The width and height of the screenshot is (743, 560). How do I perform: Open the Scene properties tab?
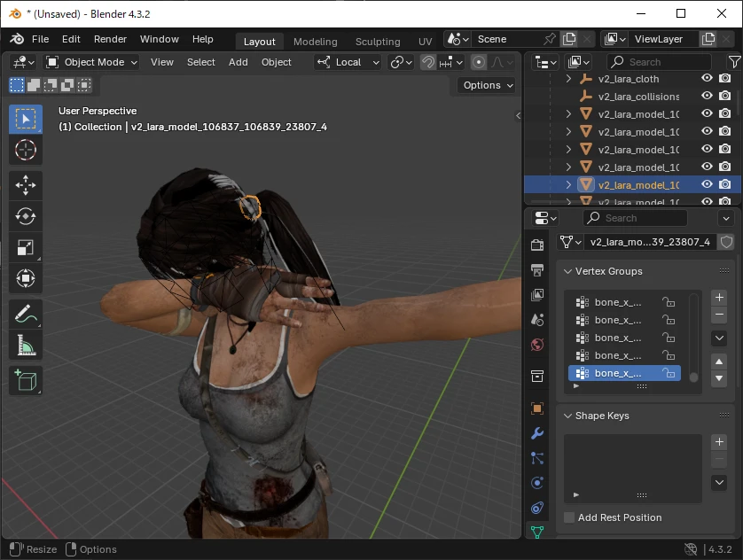537,320
